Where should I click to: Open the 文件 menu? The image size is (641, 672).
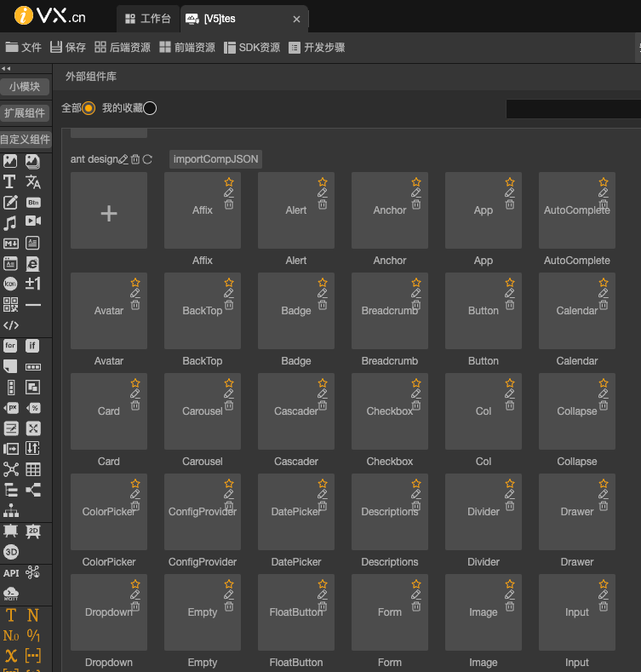(24, 47)
